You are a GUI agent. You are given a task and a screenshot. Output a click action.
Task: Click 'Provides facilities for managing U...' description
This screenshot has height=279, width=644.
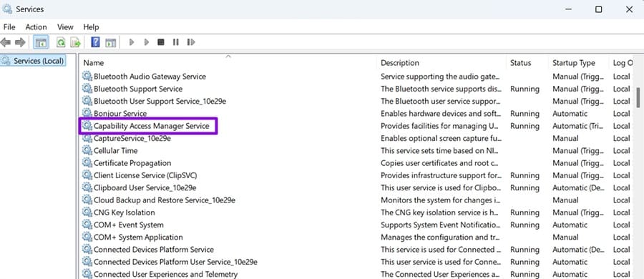[439, 126]
